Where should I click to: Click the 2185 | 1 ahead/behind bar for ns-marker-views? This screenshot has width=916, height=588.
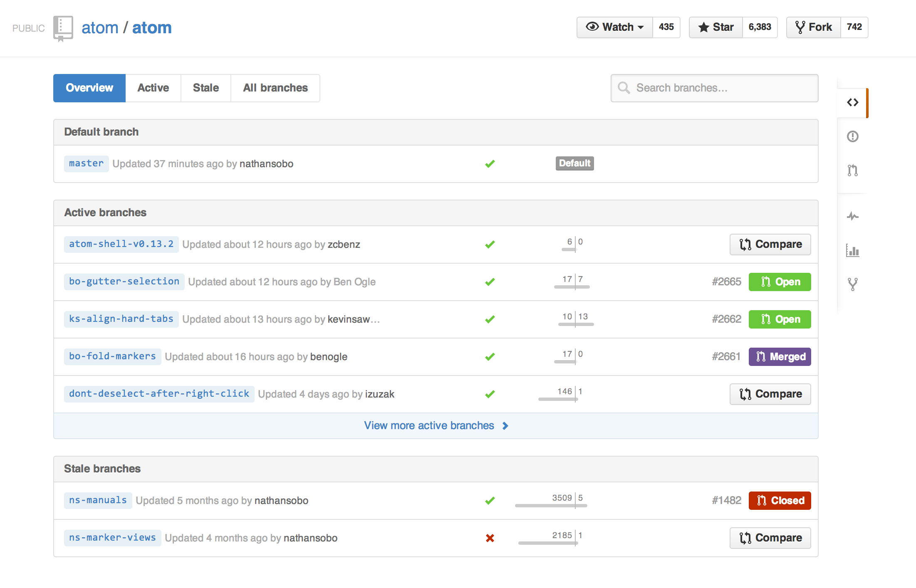tap(550, 538)
